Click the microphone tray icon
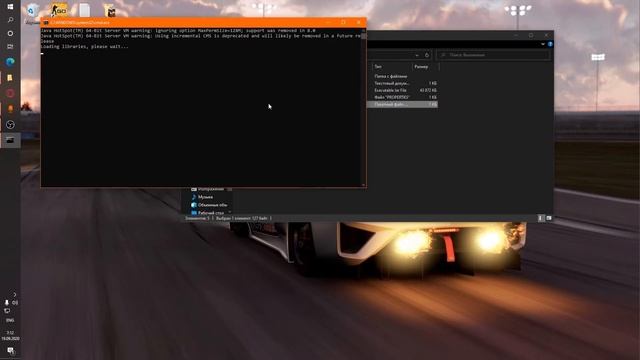Viewport: 640px width, 360px height. pyautogui.click(x=7, y=302)
